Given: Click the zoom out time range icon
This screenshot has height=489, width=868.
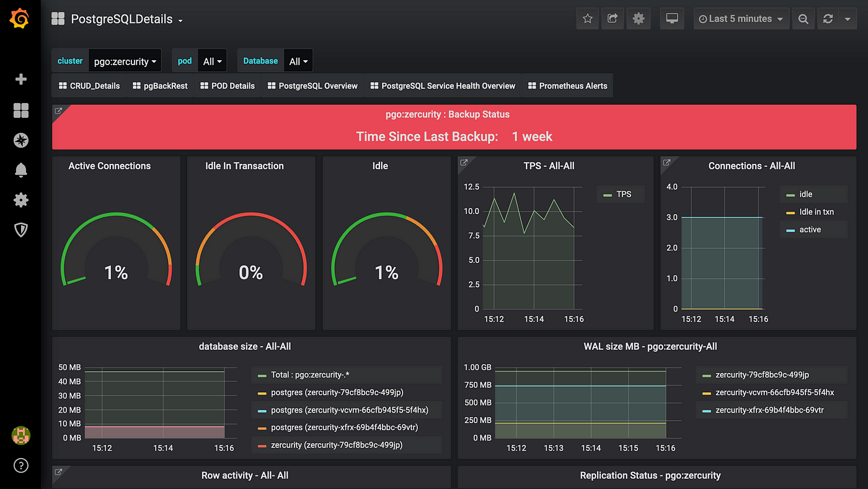Looking at the screenshot, I should [803, 19].
